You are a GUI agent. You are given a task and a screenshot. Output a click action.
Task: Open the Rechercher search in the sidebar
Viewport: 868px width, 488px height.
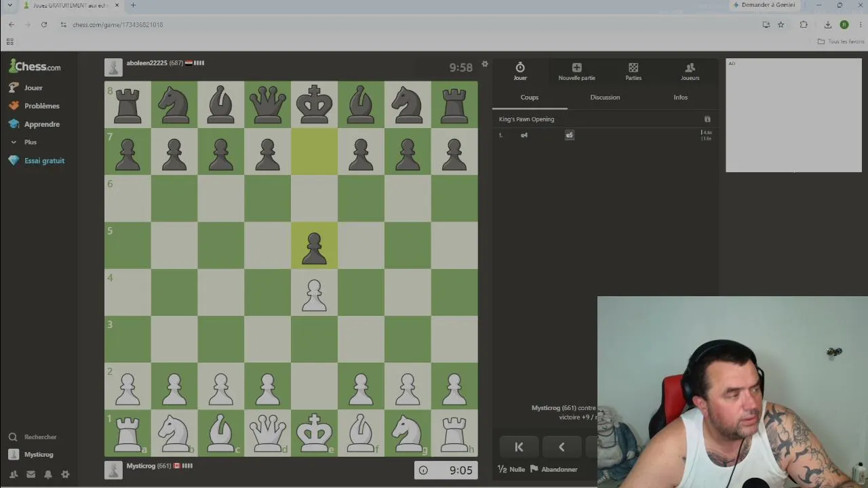coord(33,437)
